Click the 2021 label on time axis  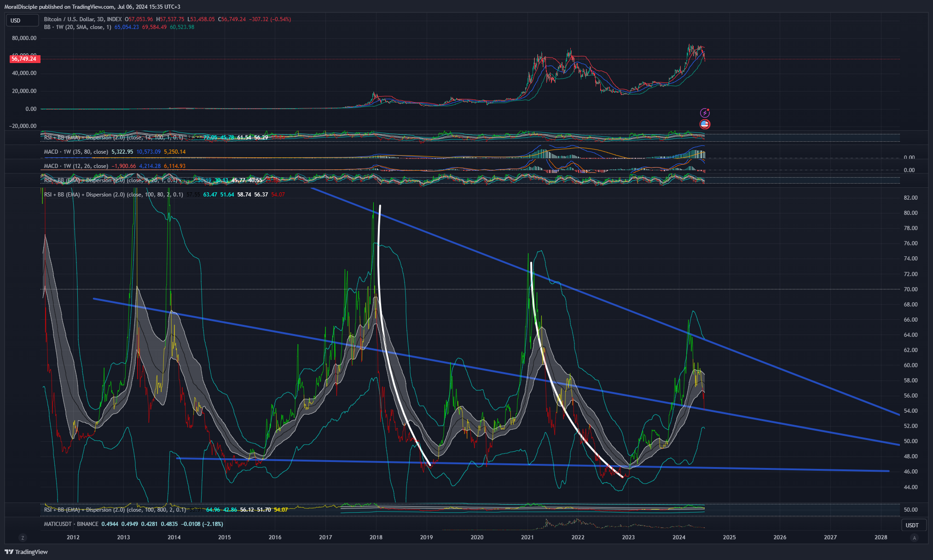(x=527, y=537)
